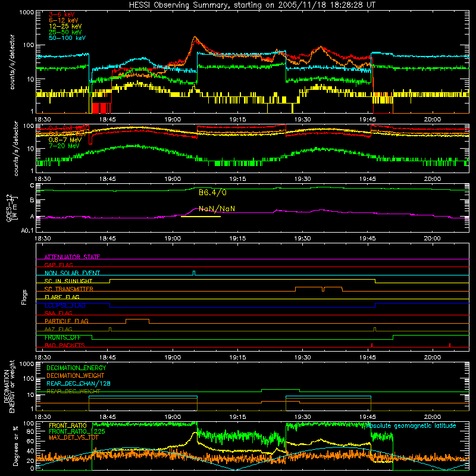Select the FLARE_FLAG label
The height and width of the screenshot is (476, 476).
pos(62,297)
